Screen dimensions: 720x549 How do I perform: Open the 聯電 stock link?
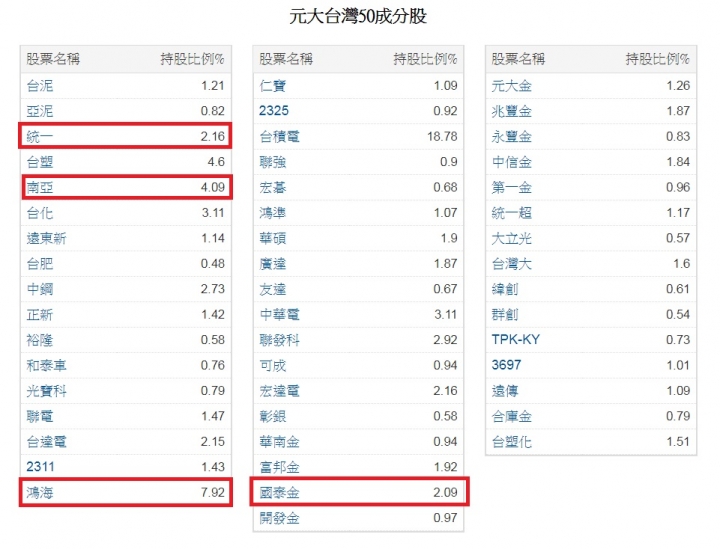click(x=39, y=416)
